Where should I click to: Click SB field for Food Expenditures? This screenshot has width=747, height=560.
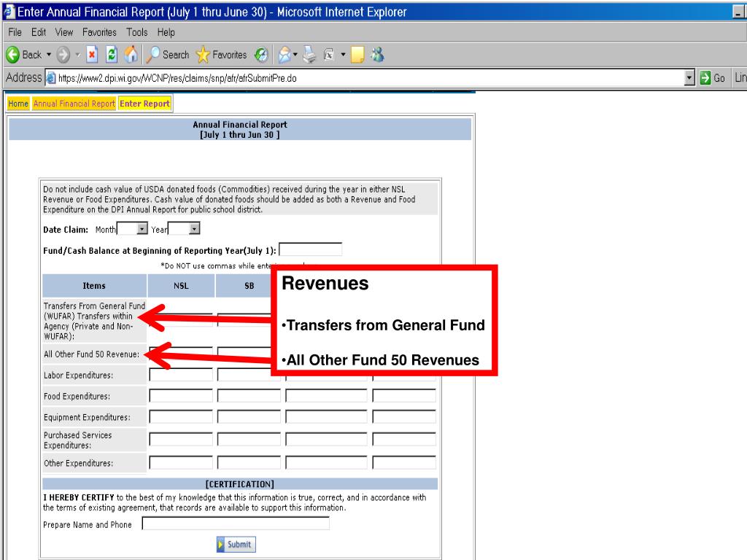pyautogui.click(x=249, y=396)
